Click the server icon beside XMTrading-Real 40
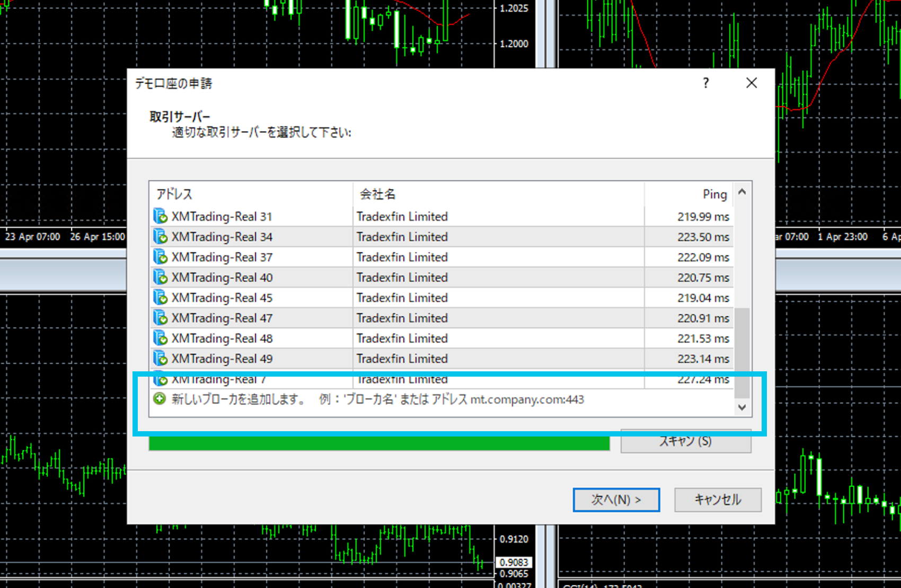 click(x=160, y=277)
